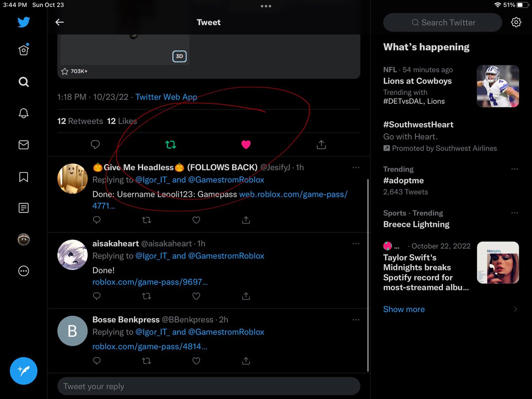The width and height of the screenshot is (532, 399).
Task: Click the Twitter Web App link
Action: tap(166, 97)
